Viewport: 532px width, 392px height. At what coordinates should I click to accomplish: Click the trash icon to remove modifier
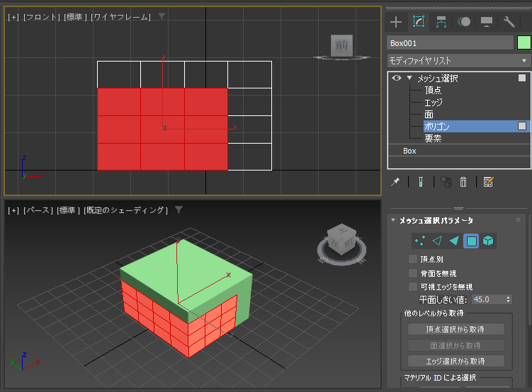point(463,182)
